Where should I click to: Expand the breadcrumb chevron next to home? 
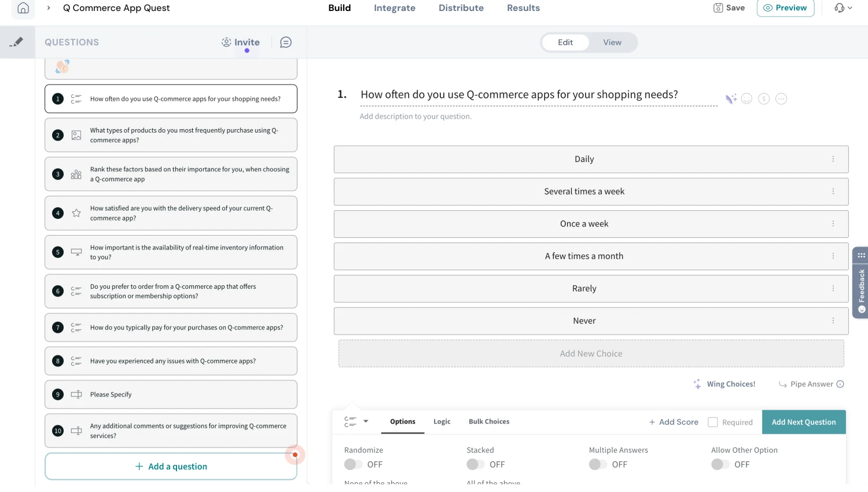[48, 8]
